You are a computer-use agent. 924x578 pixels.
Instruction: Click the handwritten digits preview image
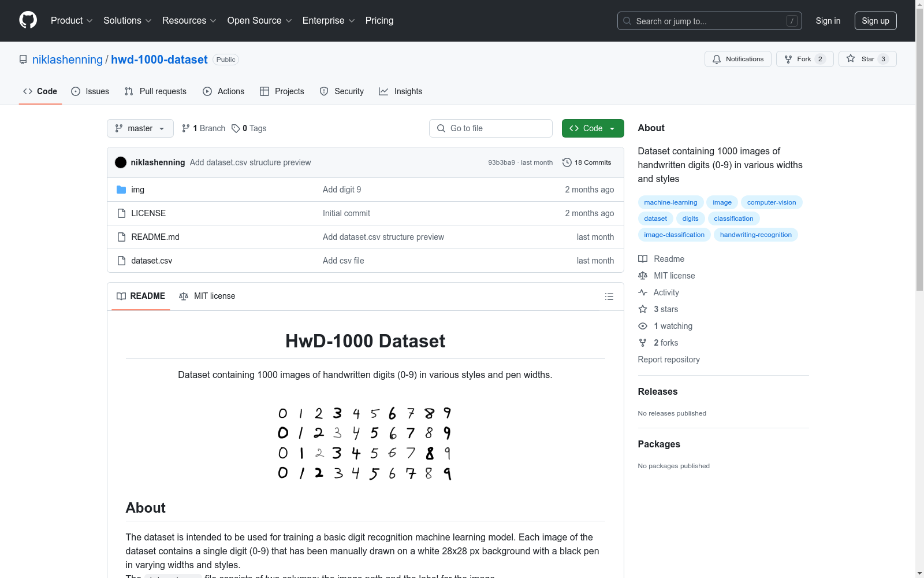[365, 443]
